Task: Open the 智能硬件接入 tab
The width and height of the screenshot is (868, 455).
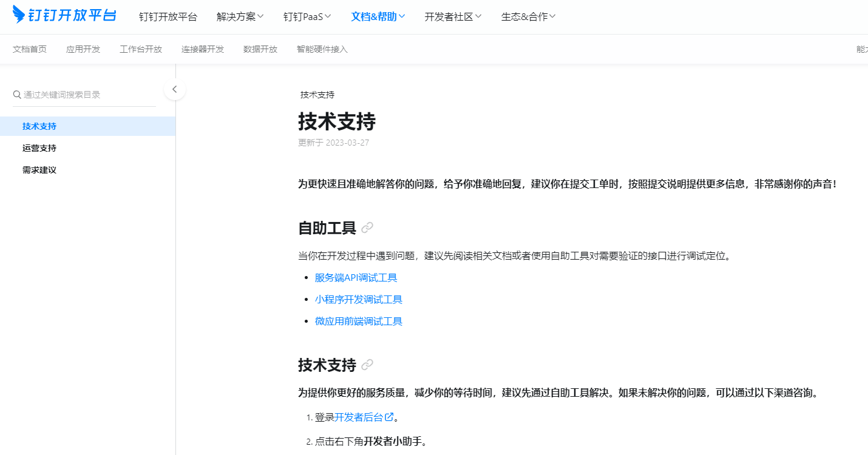Action: pyautogui.click(x=322, y=49)
